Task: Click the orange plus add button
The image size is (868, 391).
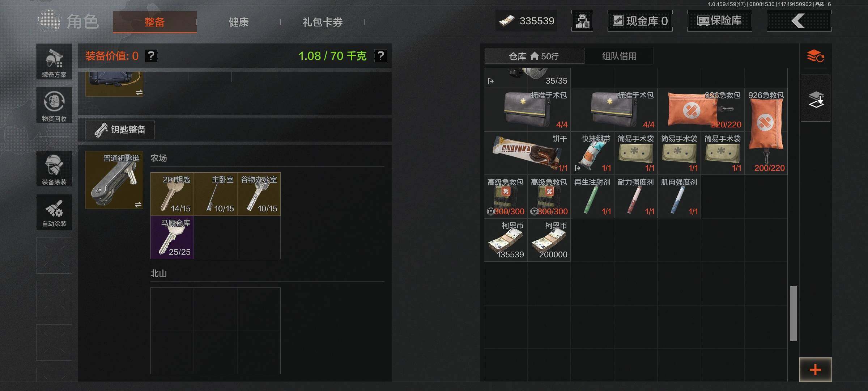Action: [815, 370]
